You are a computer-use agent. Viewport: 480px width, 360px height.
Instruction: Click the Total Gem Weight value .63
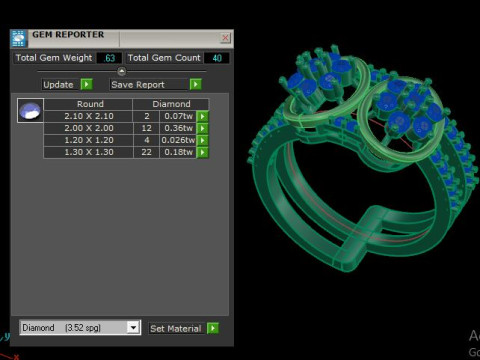pyautogui.click(x=109, y=58)
